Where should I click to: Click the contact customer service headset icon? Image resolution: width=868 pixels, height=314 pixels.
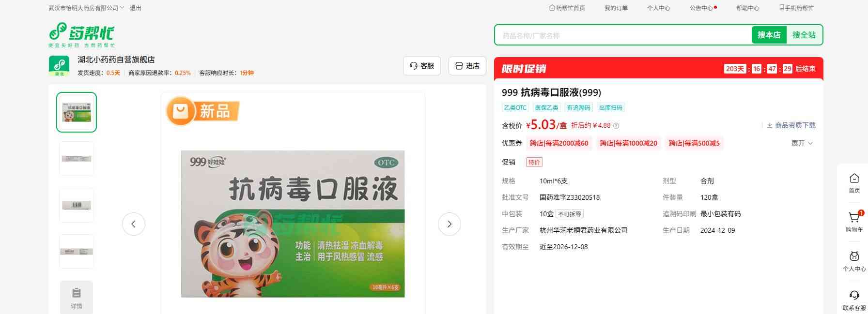(854, 296)
